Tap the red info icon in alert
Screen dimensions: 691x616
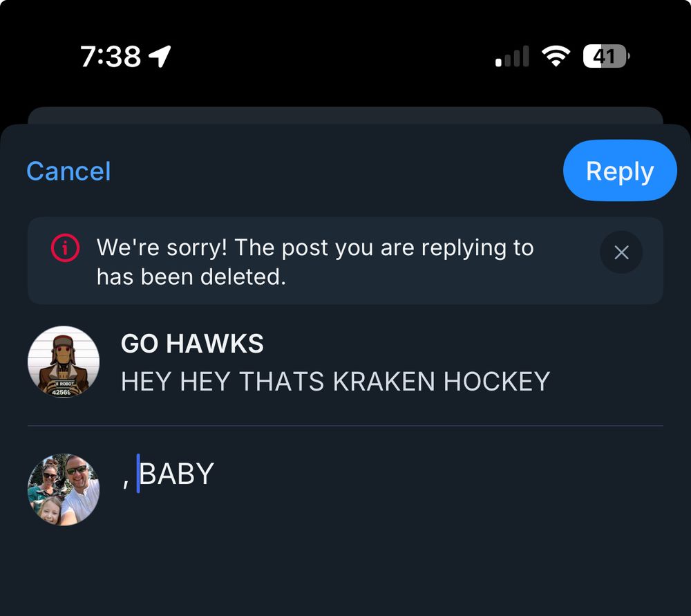[x=65, y=248]
